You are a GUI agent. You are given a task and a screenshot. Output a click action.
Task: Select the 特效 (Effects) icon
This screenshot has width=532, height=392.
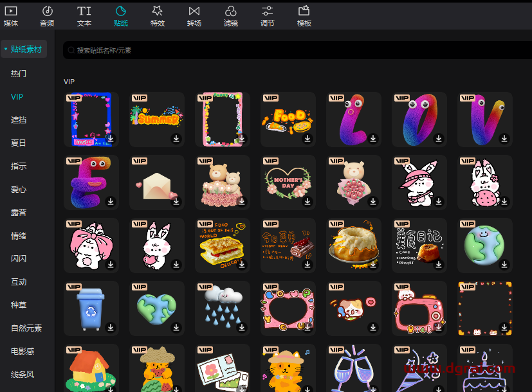(158, 15)
